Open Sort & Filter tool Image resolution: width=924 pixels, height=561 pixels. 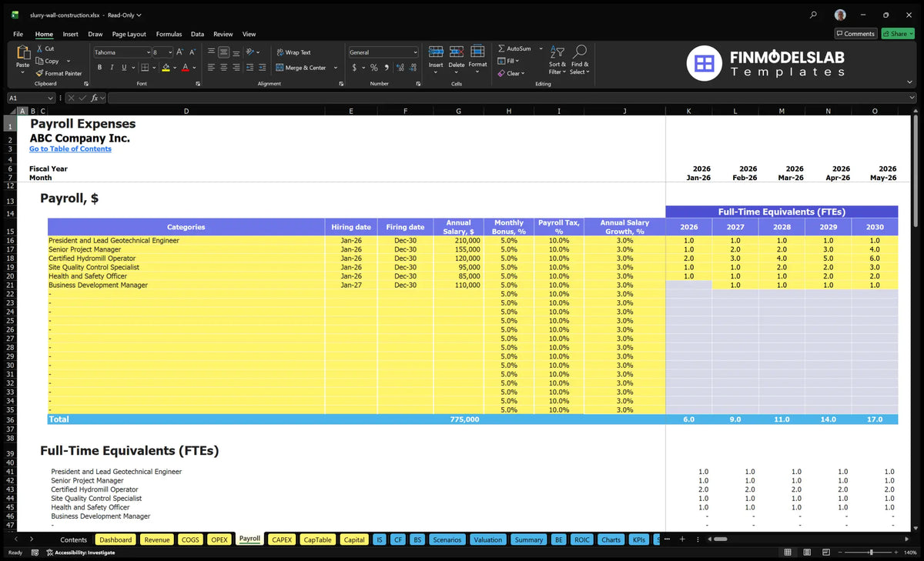557,59
